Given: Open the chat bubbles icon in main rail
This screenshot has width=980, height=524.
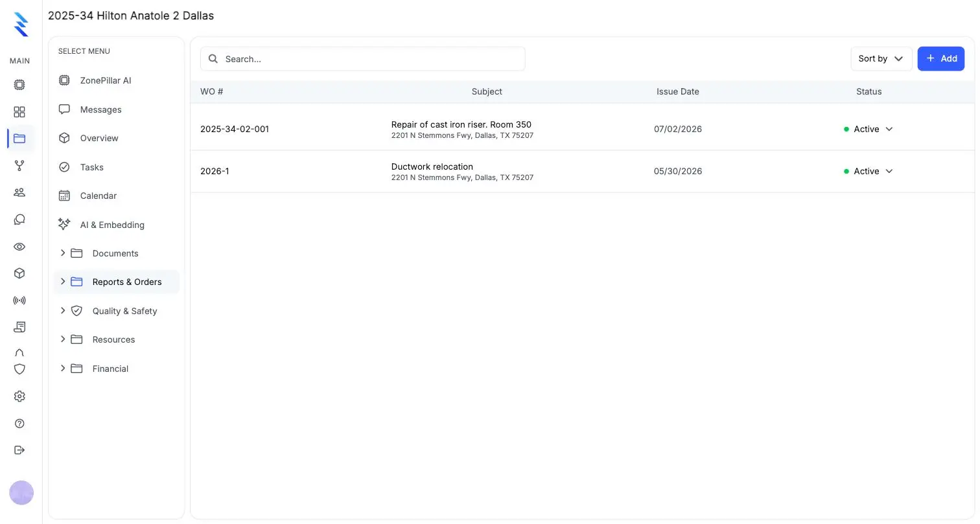Looking at the screenshot, I should tap(19, 220).
